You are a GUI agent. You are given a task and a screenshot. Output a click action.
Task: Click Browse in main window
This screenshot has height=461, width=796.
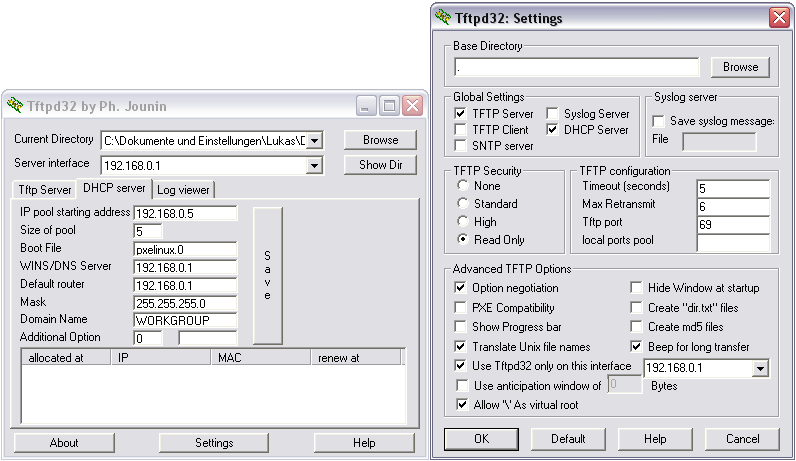380,140
